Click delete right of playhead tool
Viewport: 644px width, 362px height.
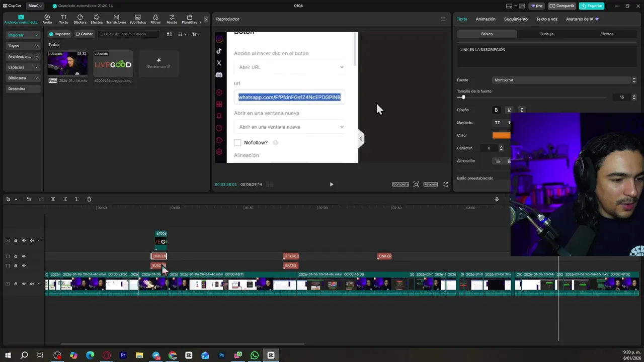76,199
